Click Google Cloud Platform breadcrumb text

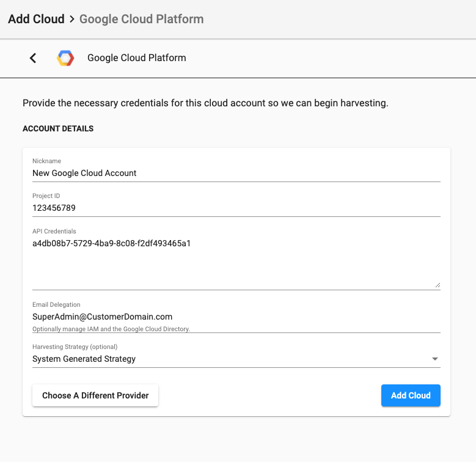pos(142,19)
